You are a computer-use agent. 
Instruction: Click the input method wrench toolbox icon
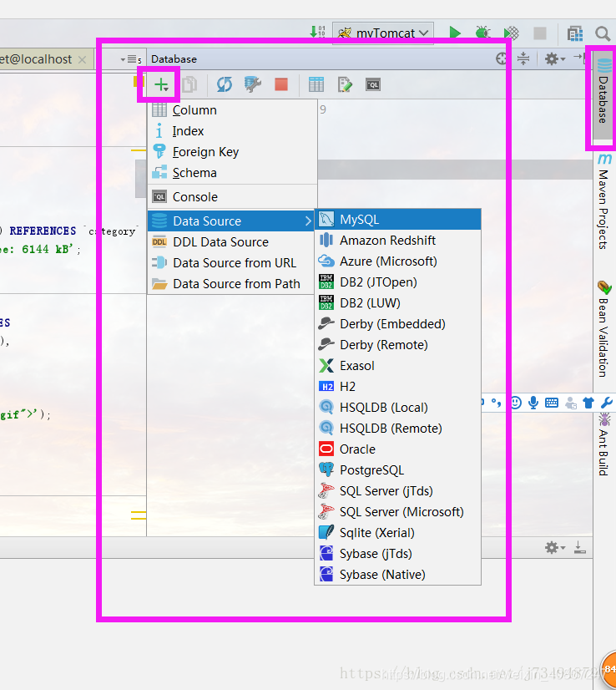606,402
